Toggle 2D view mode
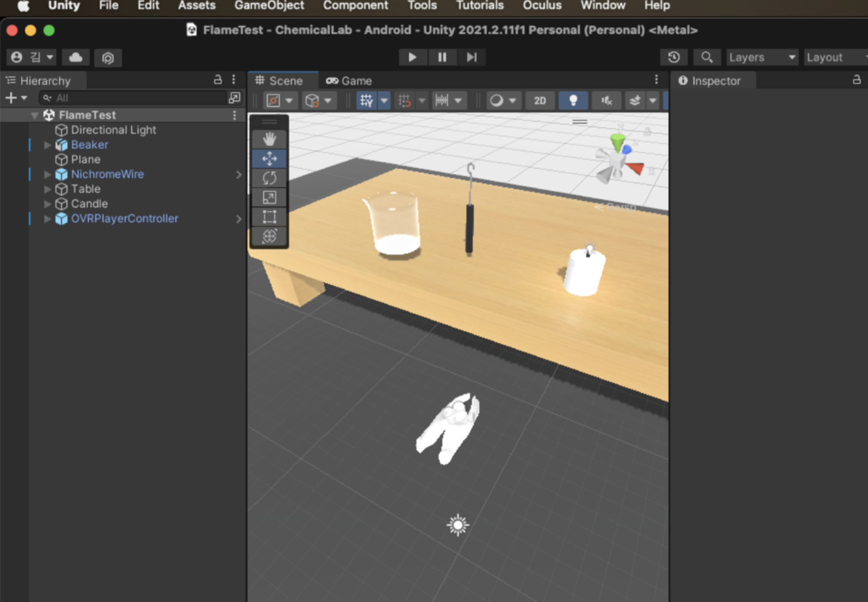Screen dimensions: 868x602 coord(540,101)
